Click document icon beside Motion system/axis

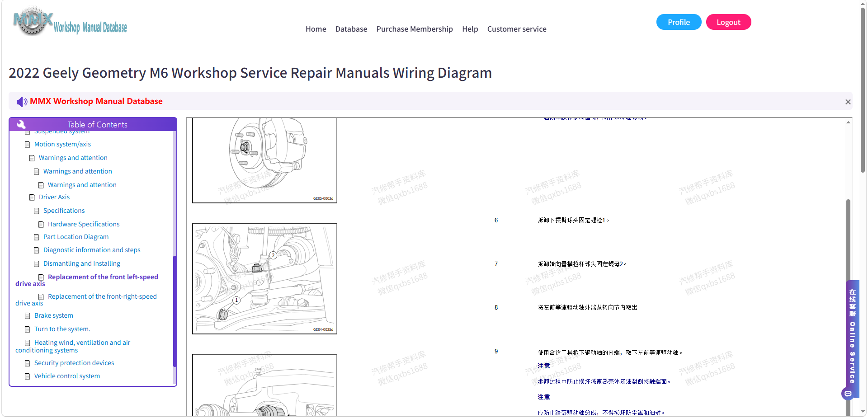click(28, 145)
